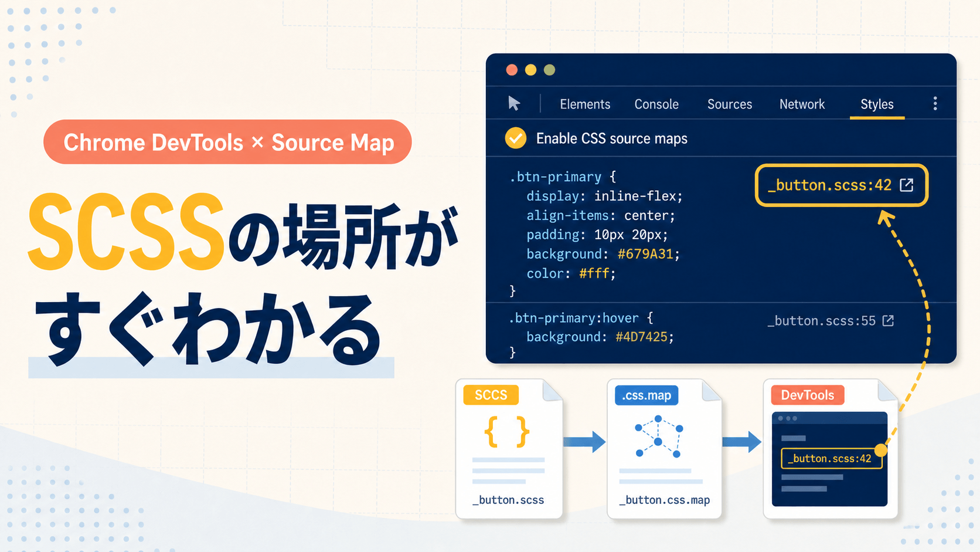Image resolution: width=980 pixels, height=552 pixels.
Task: Click the green maximize dot of the DevTools window
Action: tap(549, 70)
